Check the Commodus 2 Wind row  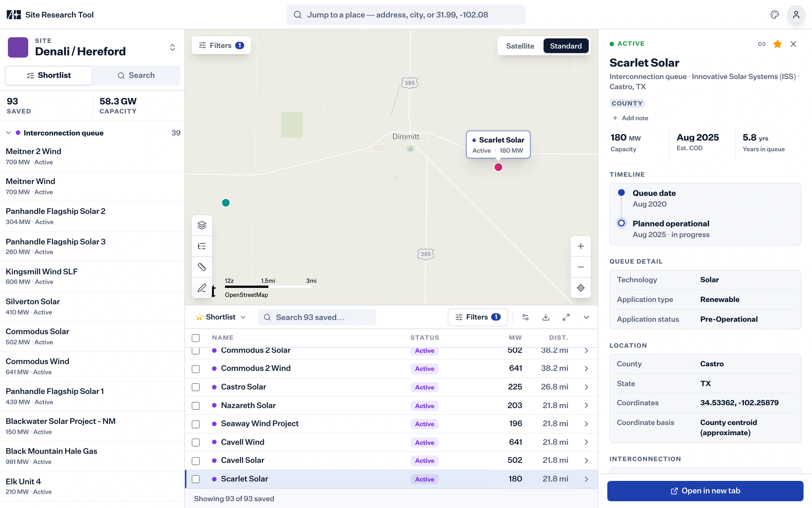(x=196, y=369)
